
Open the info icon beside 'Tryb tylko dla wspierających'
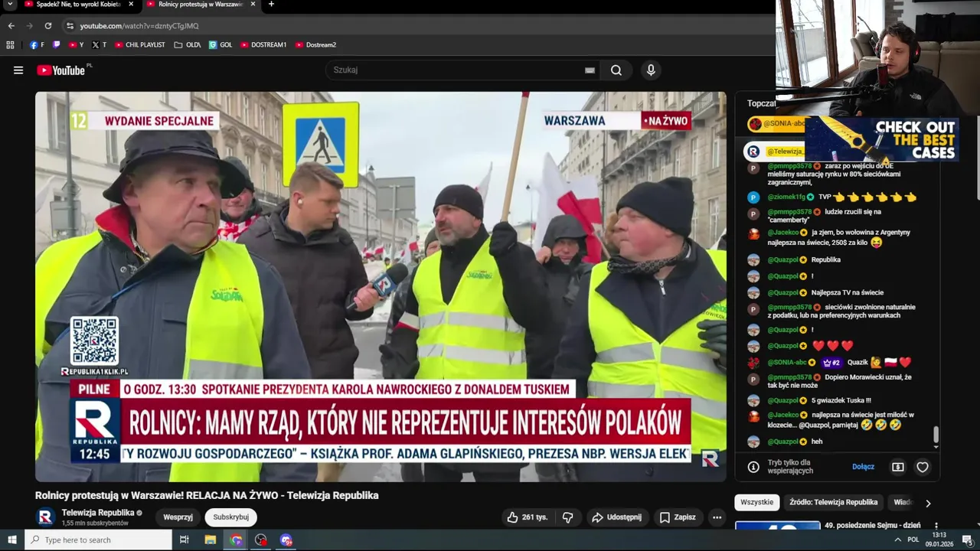coord(753,467)
